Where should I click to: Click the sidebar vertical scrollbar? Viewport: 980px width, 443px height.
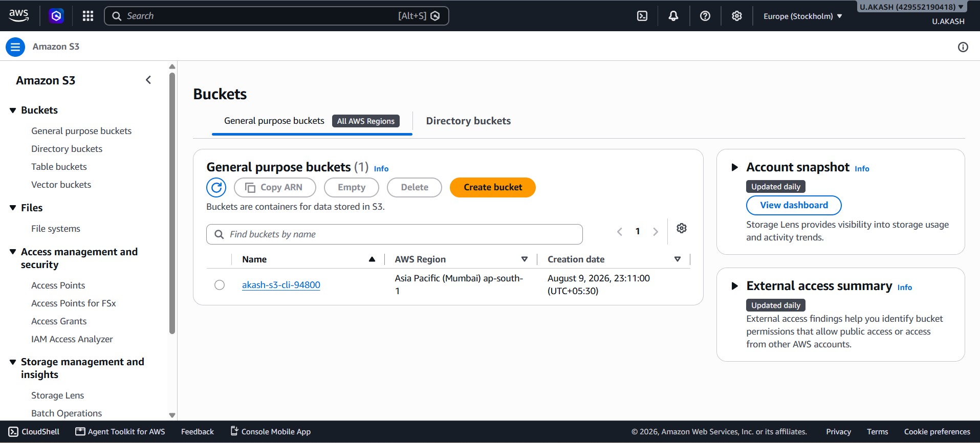tap(172, 203)
